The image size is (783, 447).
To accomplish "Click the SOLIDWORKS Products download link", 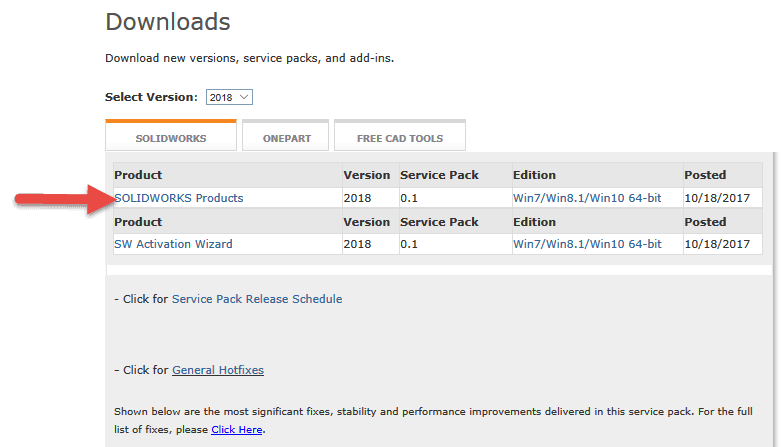I will tap(179, 198).
